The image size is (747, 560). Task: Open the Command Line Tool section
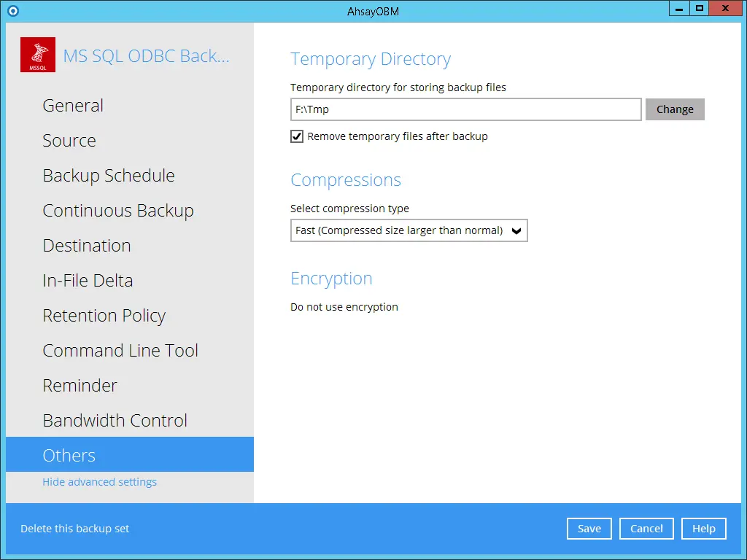pos(120,350)
